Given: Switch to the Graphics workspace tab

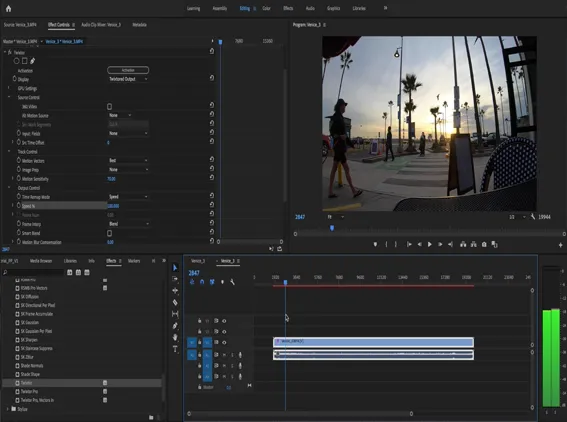Looking at the screenshot, I should 333,8.
